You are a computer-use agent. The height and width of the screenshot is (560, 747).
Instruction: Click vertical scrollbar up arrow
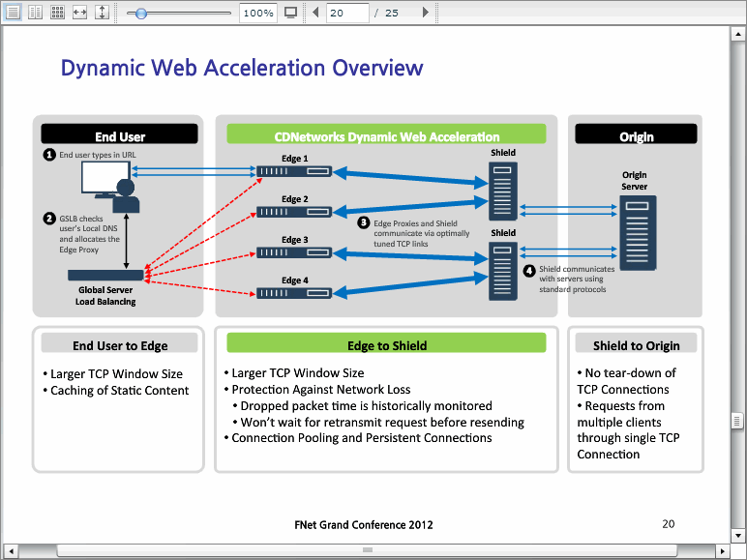click(x=737, y=34)
